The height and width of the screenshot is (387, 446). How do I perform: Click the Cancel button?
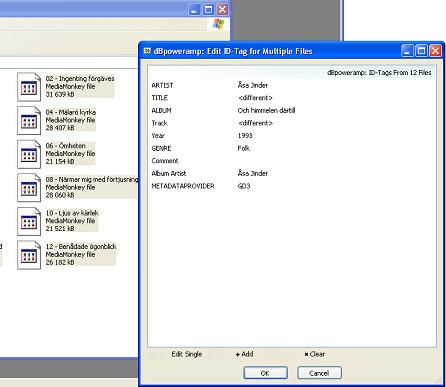pos(319,373)
